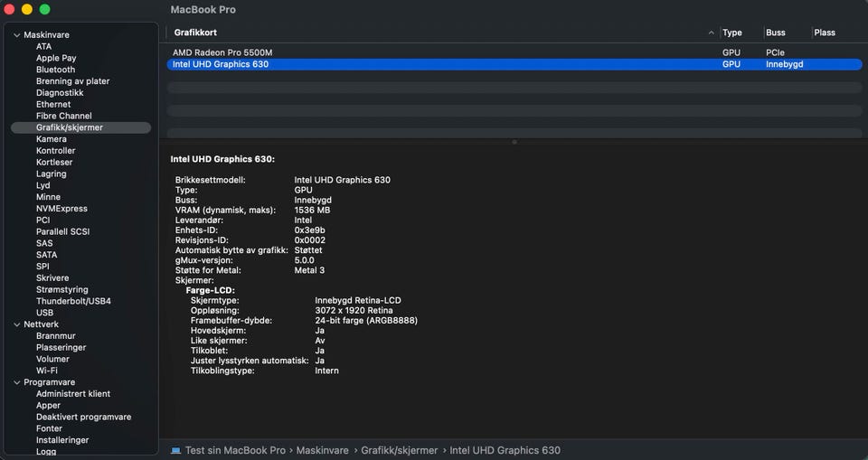Screen dimensions: 868x460
Task: Click the pane divider handle dot
Action: click(x=514, y=142)
